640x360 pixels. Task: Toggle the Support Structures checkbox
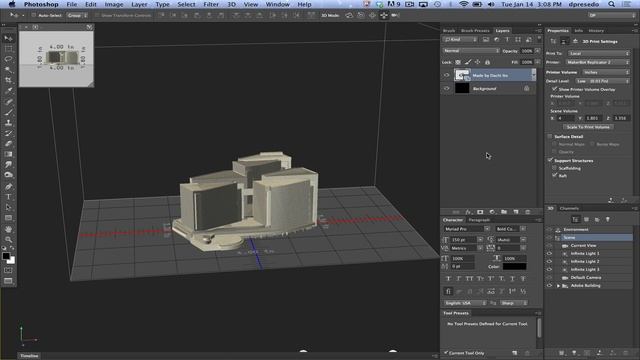(550, 160)
